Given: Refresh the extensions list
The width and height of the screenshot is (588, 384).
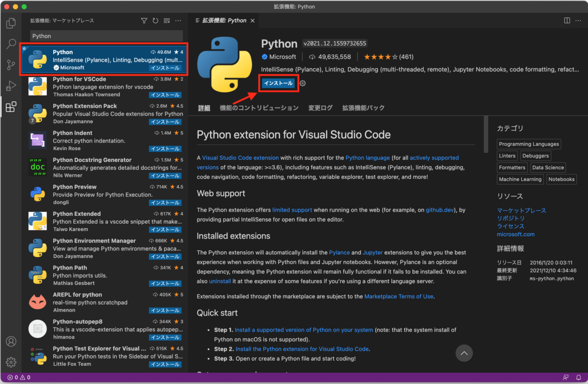Looking at the screenshot, I should [155, 21].
